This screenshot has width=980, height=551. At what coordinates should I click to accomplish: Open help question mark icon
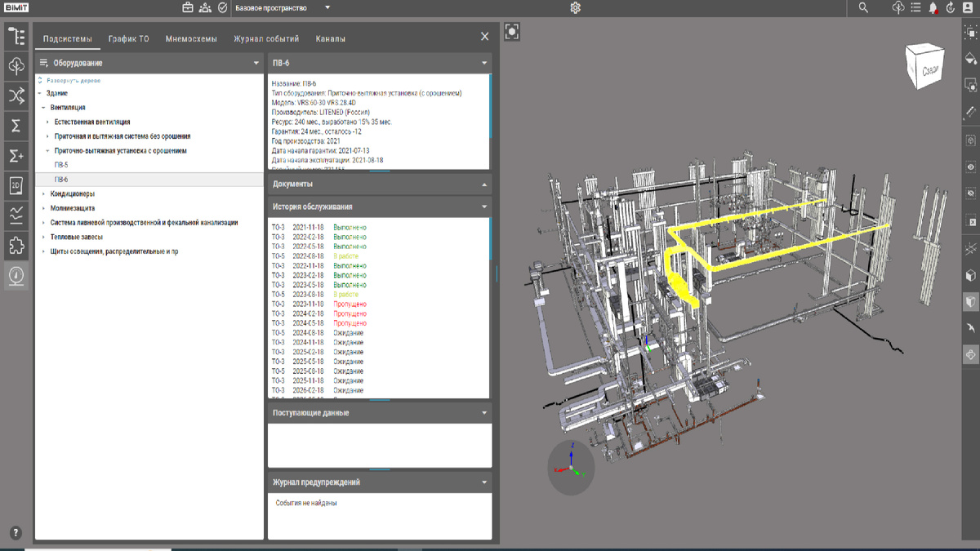(15, 533)
